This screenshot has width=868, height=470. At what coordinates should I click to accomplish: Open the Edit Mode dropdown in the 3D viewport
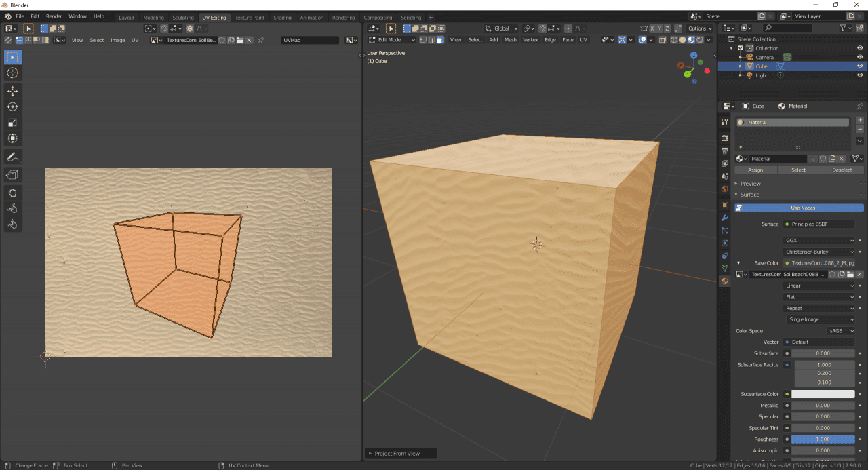[x=392, y=39]
